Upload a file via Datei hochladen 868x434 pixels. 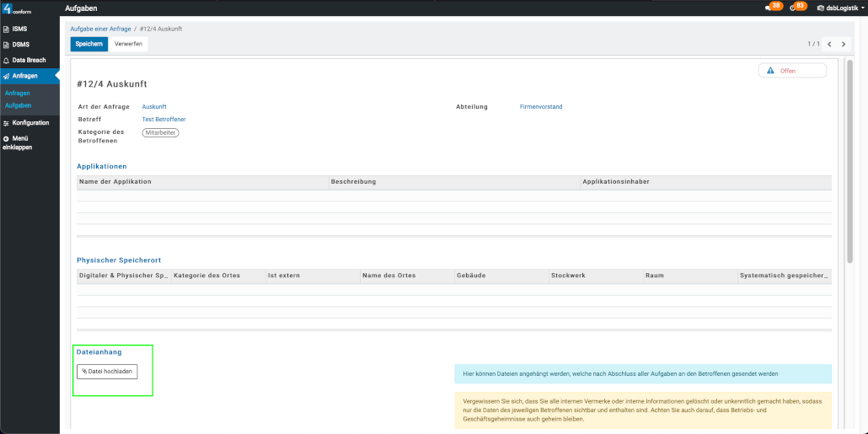tap(107, 372)
